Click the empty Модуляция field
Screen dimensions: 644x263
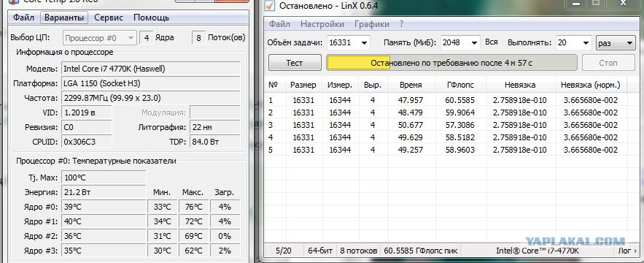coord(215,113)
